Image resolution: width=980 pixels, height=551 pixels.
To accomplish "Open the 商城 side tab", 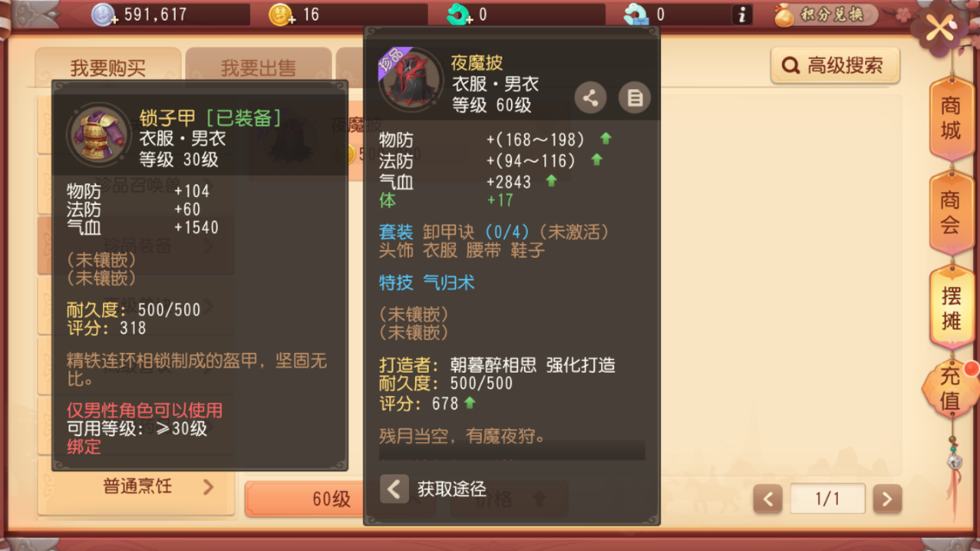I will tap(951, 118).
